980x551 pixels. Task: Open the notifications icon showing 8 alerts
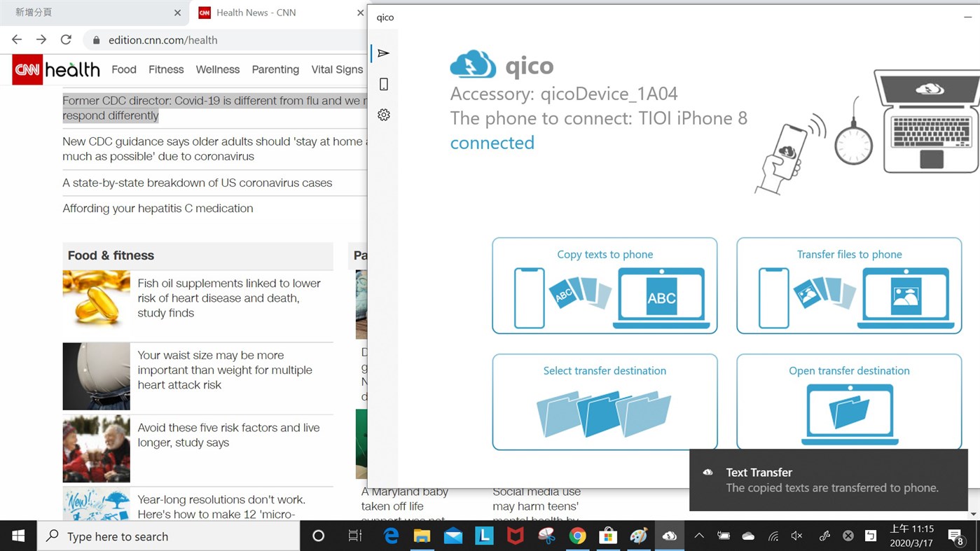957,536
